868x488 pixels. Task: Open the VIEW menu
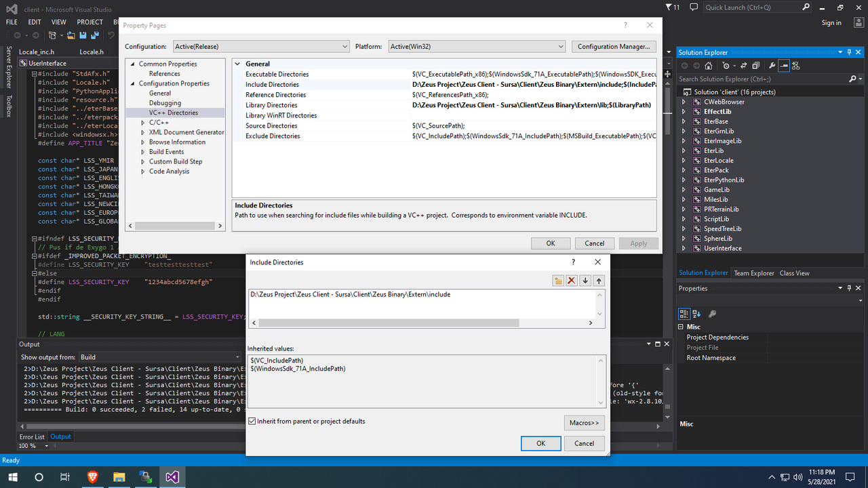pyautogui.click(x=59, y=22)
